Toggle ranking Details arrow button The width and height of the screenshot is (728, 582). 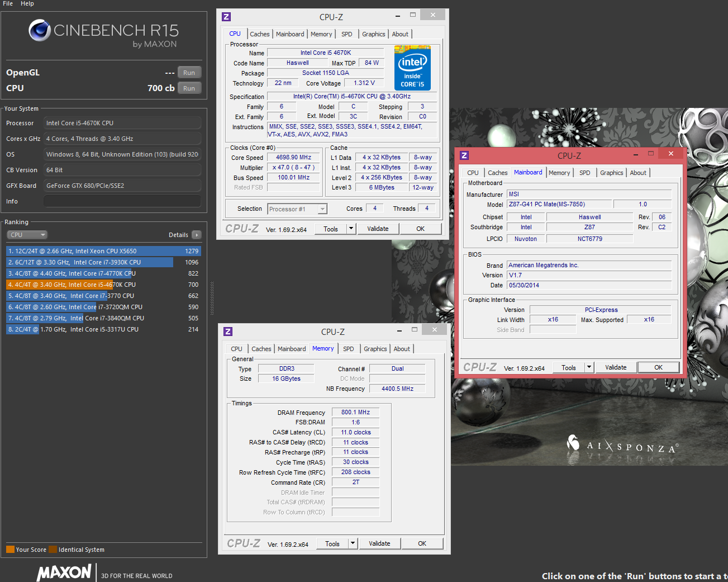(x=197, y=235)
